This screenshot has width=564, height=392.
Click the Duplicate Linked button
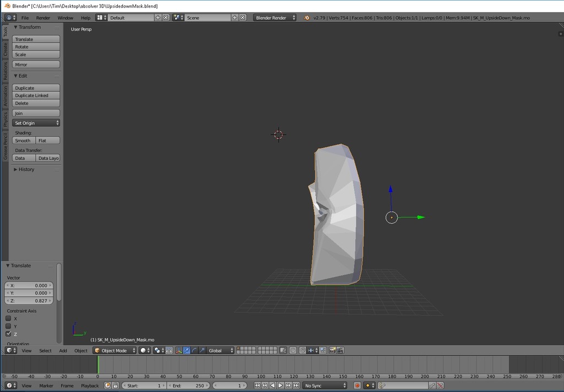(x=36, y=96)
